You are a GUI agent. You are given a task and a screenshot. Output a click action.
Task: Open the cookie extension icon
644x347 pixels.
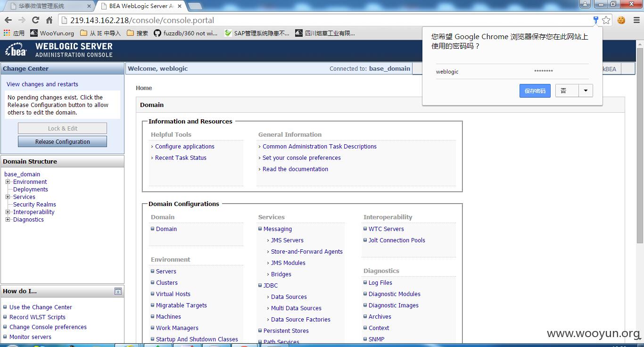(x=621, y=20)
